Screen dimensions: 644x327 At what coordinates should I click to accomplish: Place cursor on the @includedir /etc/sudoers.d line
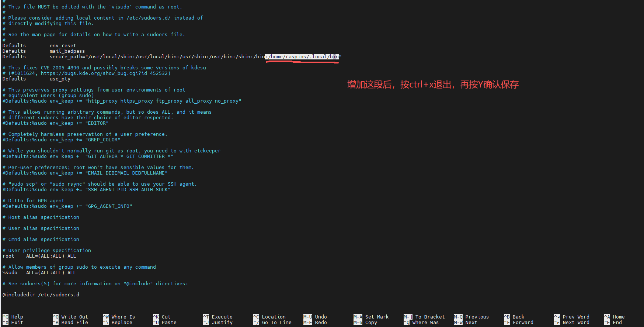pyautogui.click(x=41, y=295)
